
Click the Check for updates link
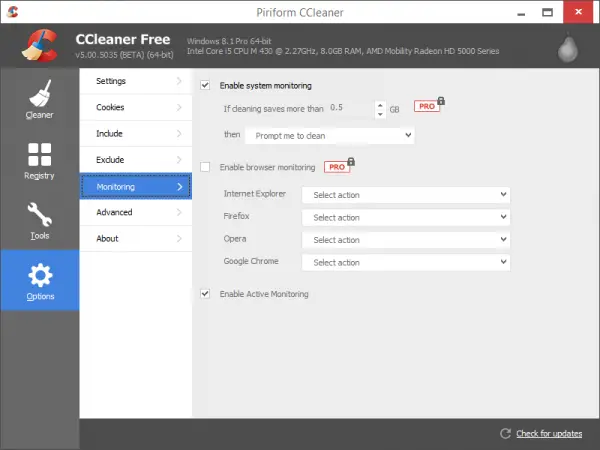click(x=549, y=434)
